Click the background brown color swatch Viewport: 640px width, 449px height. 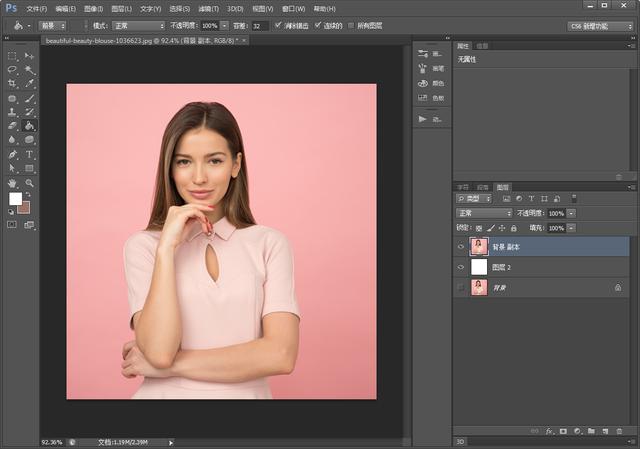point(25,209)
